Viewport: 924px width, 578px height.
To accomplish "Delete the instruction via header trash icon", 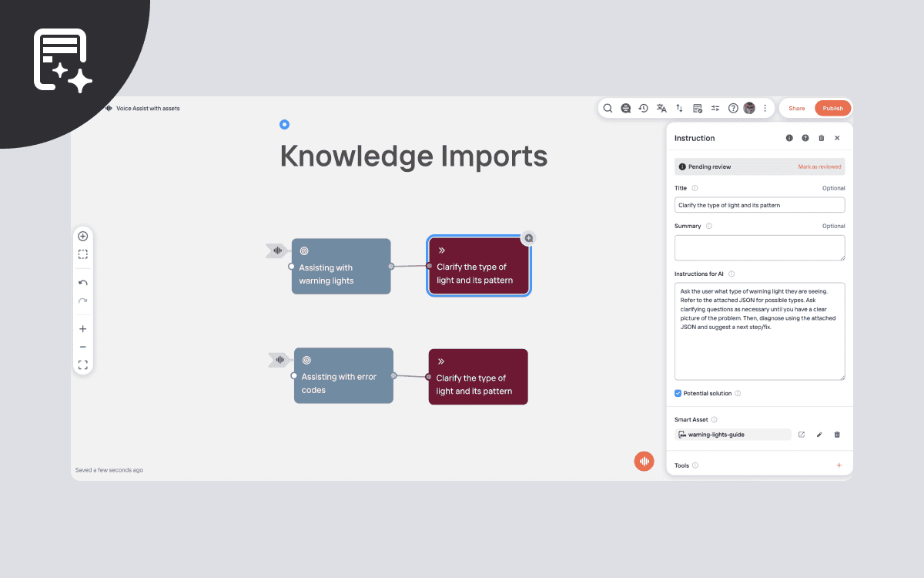I will coord(822,138).
